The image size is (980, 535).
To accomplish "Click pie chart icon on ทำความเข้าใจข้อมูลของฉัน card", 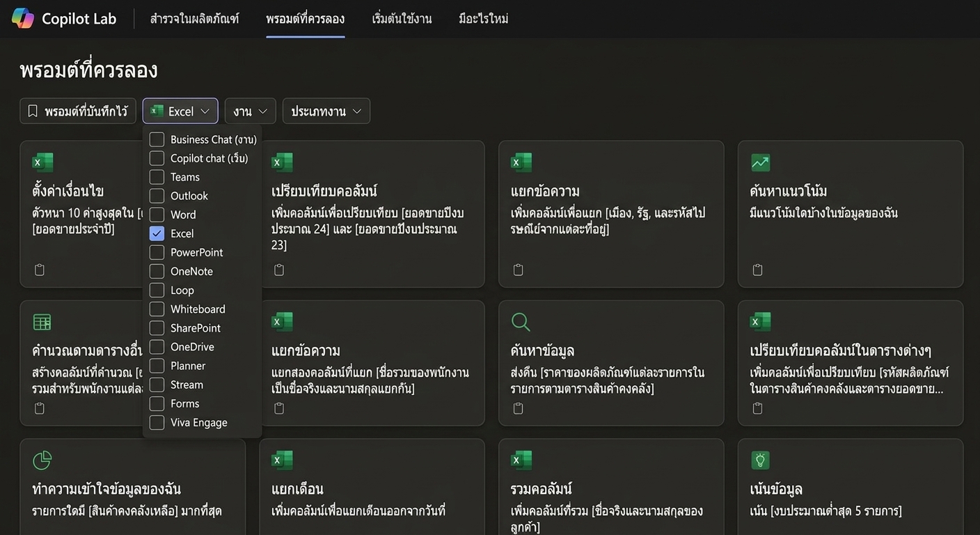I will (x=42, y=460).
